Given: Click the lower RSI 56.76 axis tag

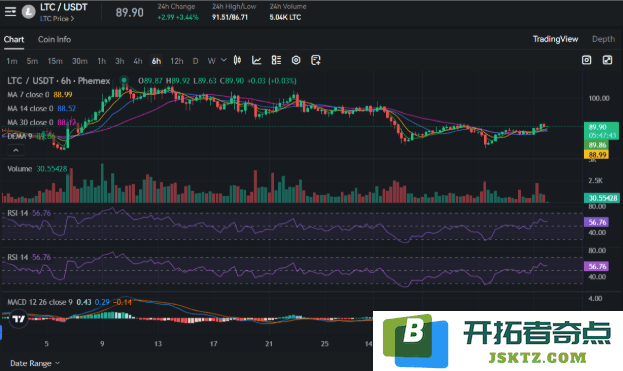Looking at the screenshot, I should 597,266.
